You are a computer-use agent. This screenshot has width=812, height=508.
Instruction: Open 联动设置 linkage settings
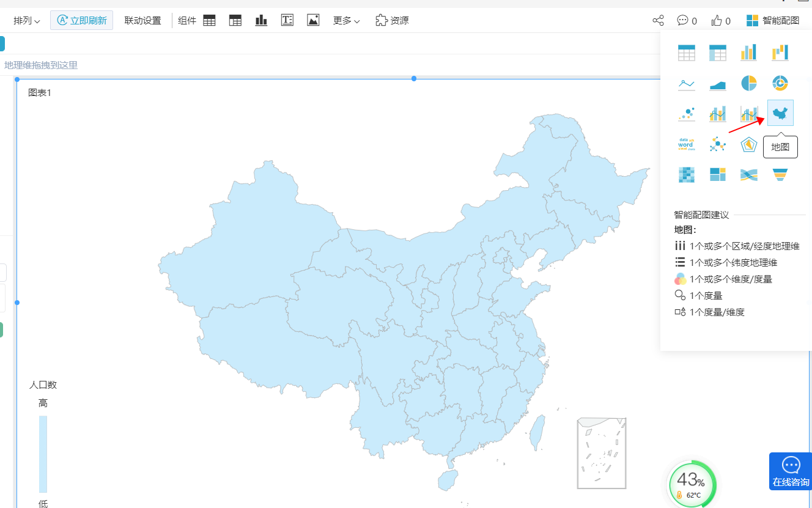pyautogui.click(x=142, y=21)
